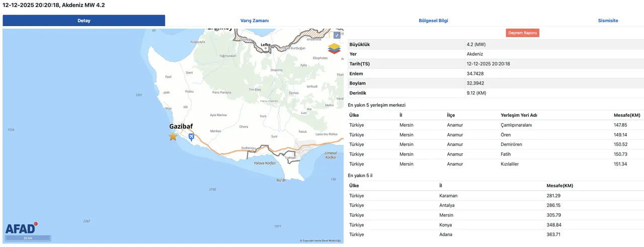The width and height of the screenshot is (644, 247).
Task: Select the Detay tab
Action: 84,21
